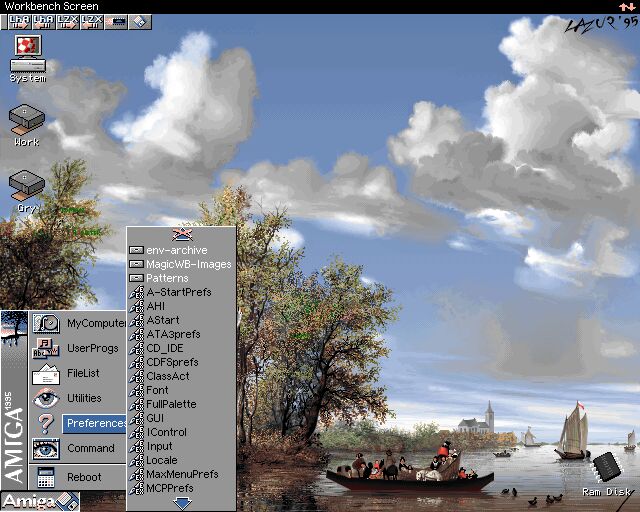Screen dimensions: 640x512
Task: Choose Command from the start menu
Action: pyautogui.click(x=78, y=448)
